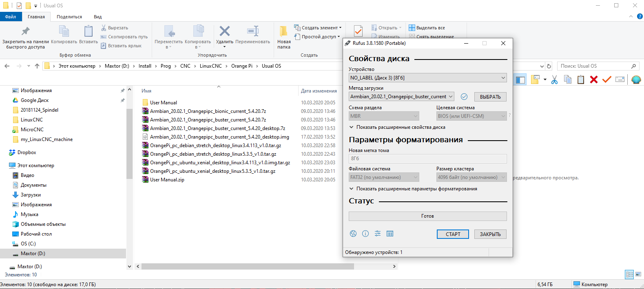
Task: Click the red X delete toolbar icon
Action: pos(594,79)
